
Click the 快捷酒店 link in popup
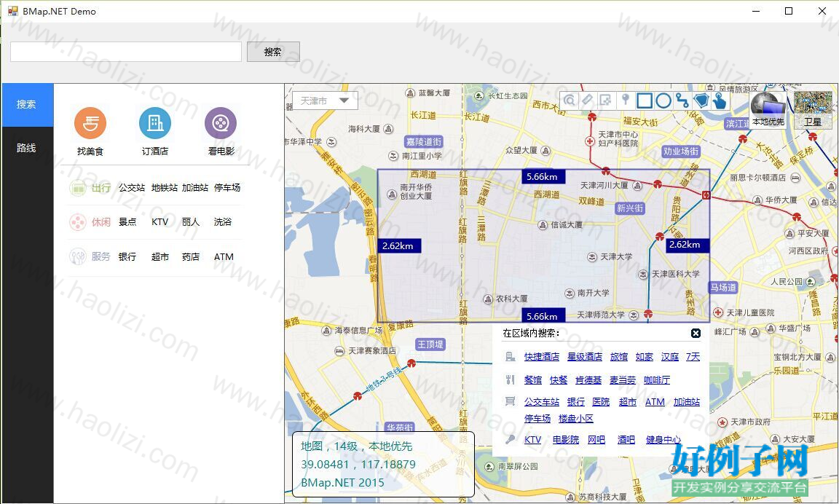tap(542, 357)
